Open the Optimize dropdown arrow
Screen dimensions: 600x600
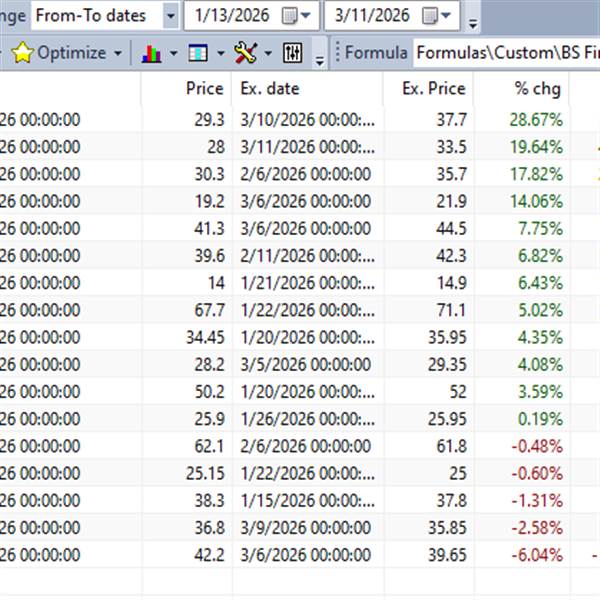click(118, 53)
